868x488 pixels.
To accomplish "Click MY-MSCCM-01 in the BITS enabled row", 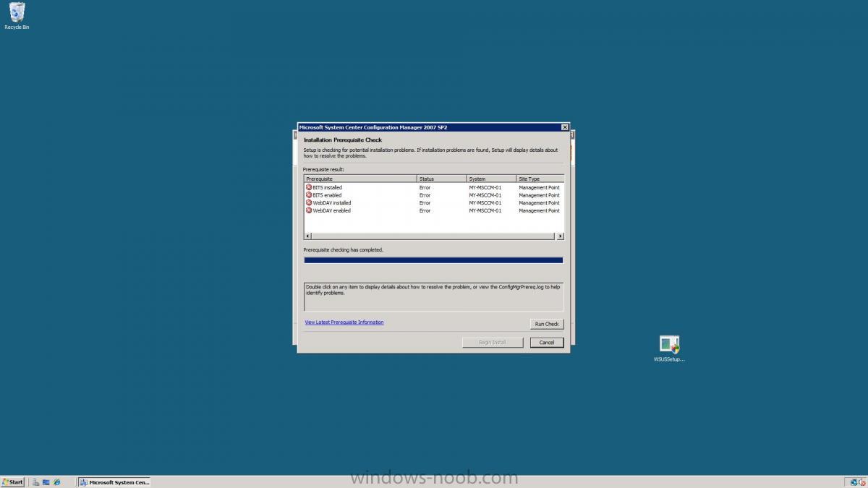I will click(x=485, y=195).
